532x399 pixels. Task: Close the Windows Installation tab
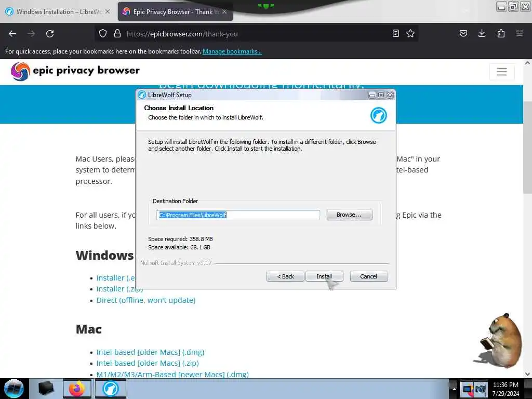[x=108, y=11]
